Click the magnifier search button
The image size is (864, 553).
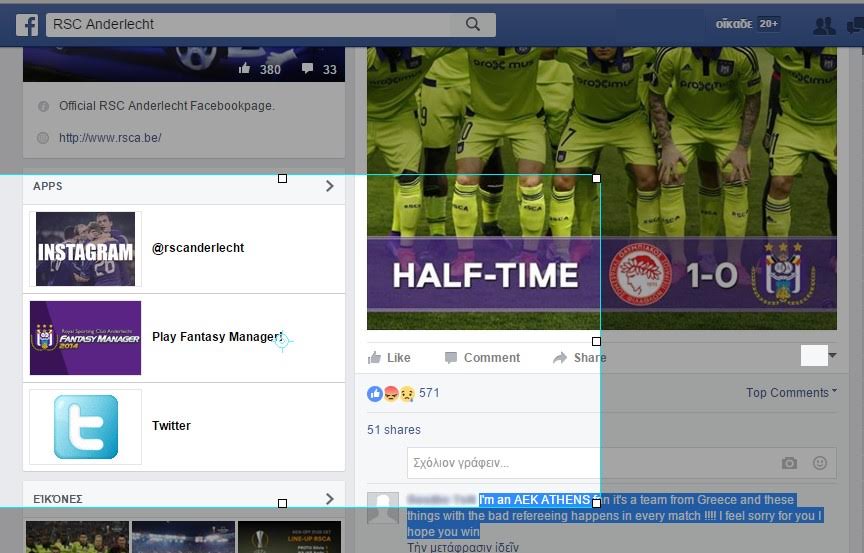472,24
